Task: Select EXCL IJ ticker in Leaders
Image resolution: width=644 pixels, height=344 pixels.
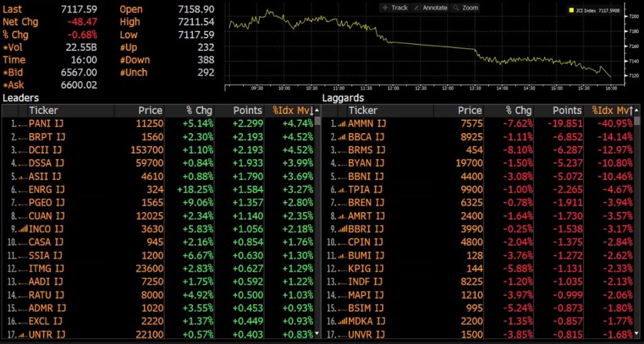Action: (45, 321)
